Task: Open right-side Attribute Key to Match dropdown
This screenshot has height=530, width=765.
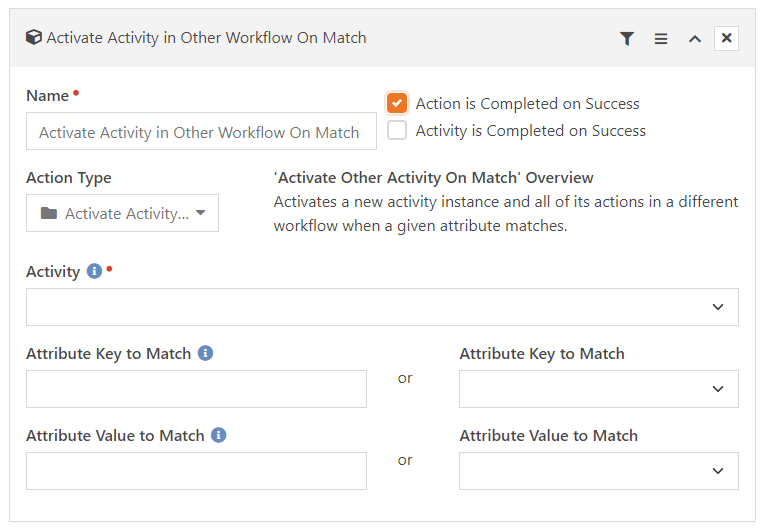Action: tap(599, 389)
